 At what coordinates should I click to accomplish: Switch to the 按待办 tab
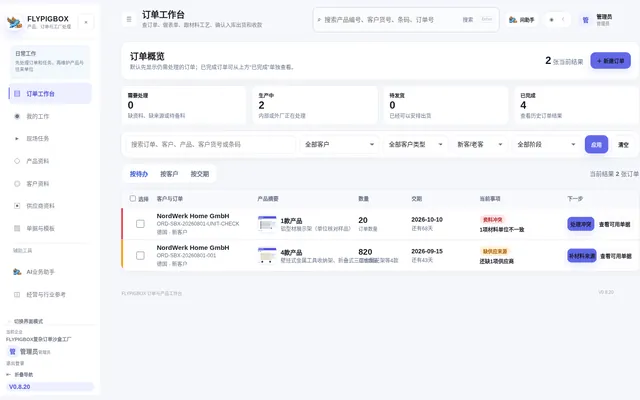tap(139, 174)
